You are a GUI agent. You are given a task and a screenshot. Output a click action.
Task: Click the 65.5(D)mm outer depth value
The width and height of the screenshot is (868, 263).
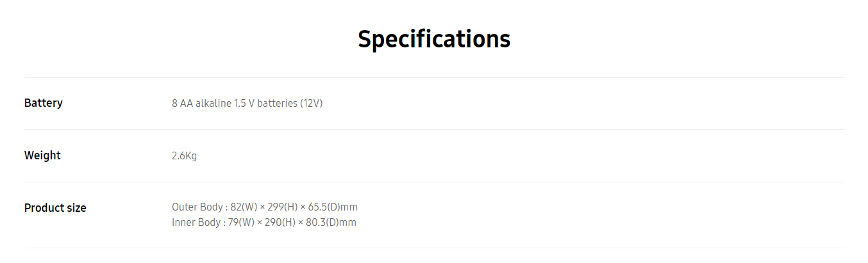[332, 207]
